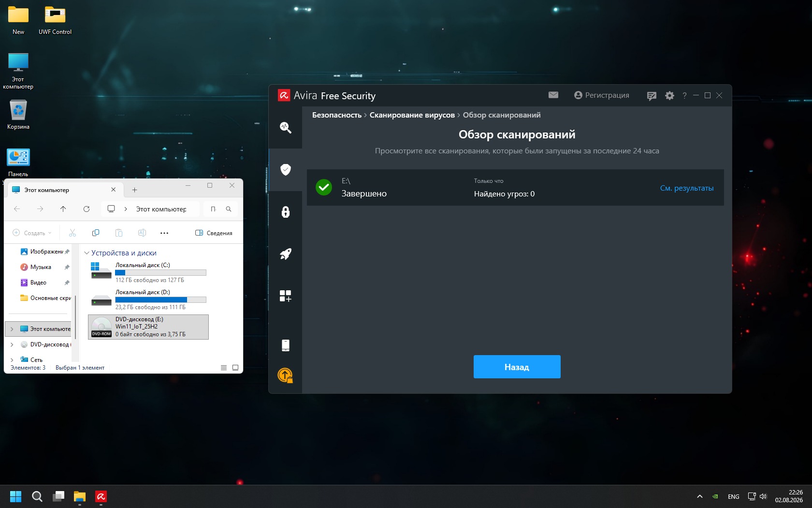Select Локальный диск (C:)
The height and width of the screenshot is (508, 812).
(149, 272)
